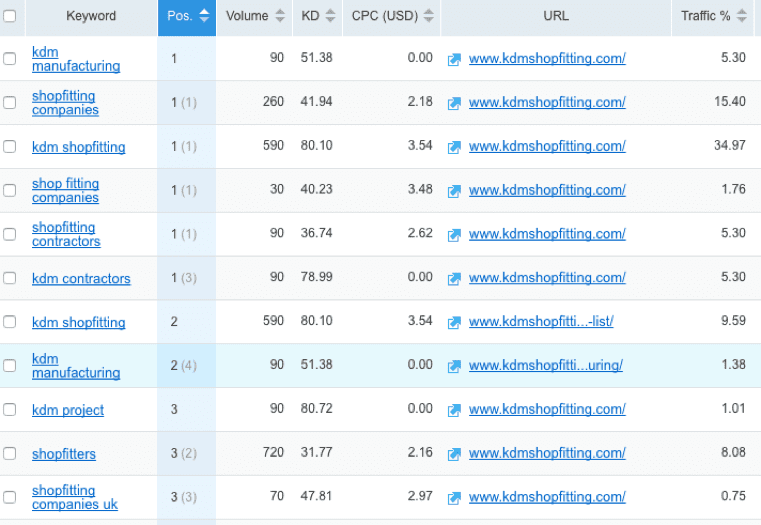Open external link icon for kdm shopfitting position 2 row
Viewport: 761px width, 525px height.
point(454,322)
